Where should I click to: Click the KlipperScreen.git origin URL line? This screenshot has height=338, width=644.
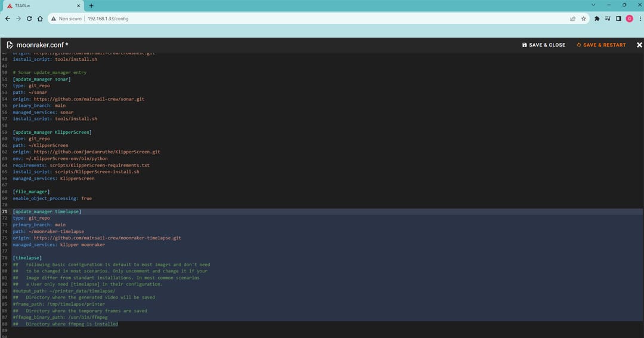point(86,152)
